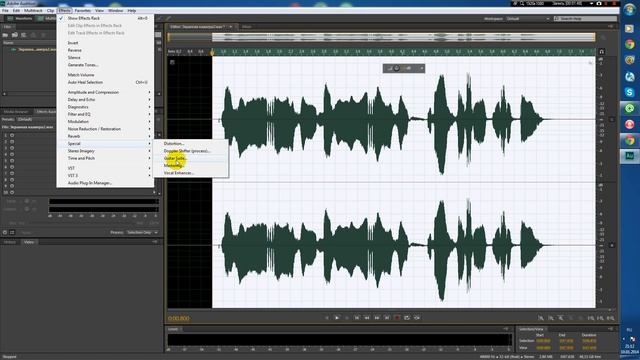The image size is (640, 360).
Task: Toggle skip selection transport button
Action: [417, 318]
